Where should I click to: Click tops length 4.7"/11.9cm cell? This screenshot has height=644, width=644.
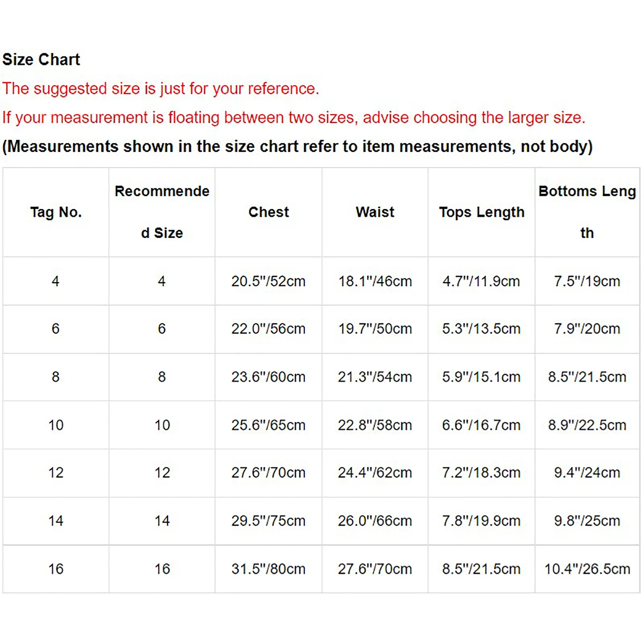(x=481, y=281)
